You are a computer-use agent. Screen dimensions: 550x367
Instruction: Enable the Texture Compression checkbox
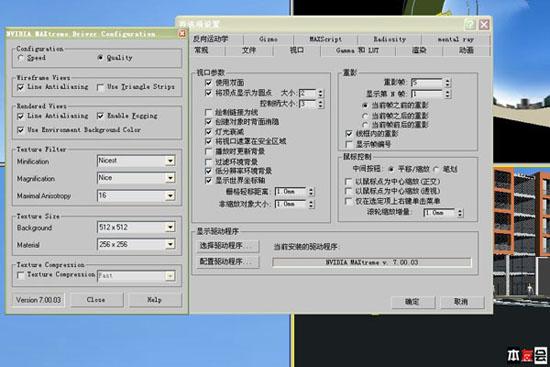click(x=21, y=275)
